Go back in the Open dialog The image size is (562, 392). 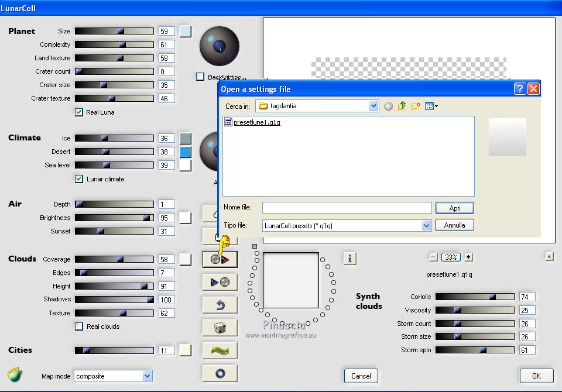(x=389, y=106)
